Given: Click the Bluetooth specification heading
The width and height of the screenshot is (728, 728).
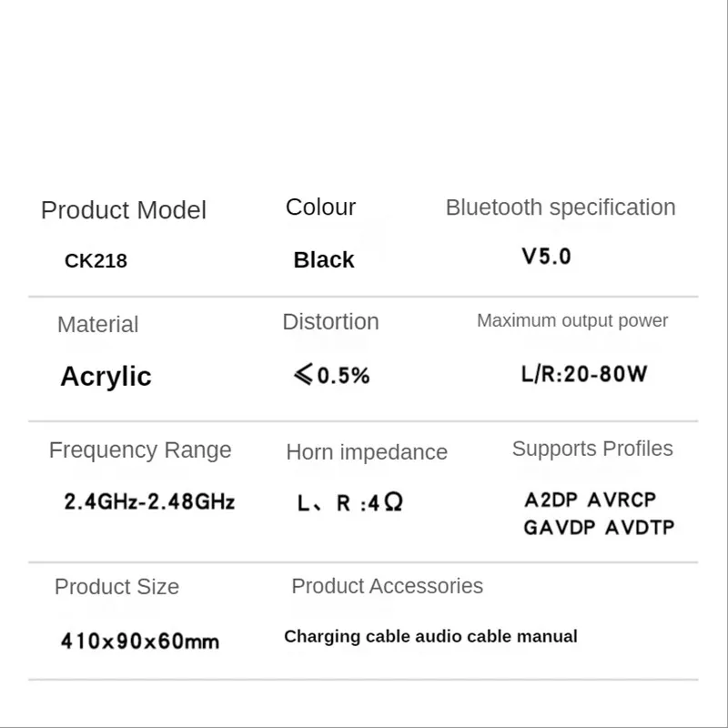Looking at the screenshot, I should pos(561,207).
